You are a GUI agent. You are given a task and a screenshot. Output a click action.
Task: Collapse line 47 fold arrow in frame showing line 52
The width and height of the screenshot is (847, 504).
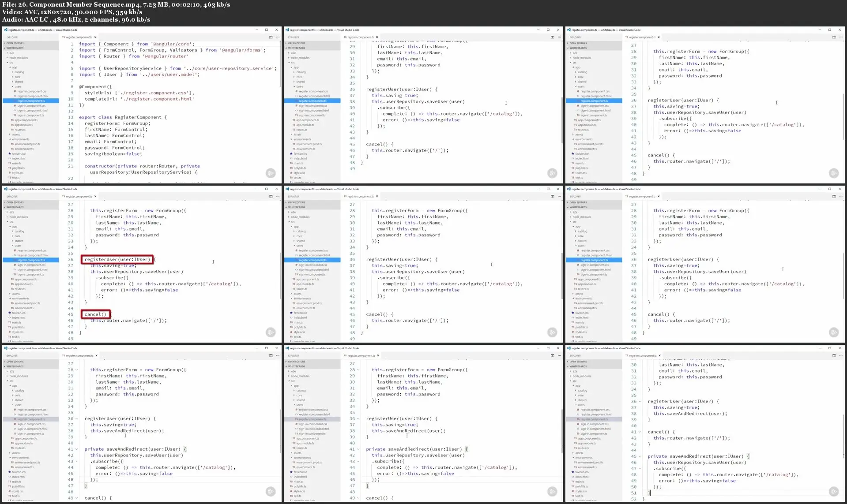pyautogui.click(x=640, y=469)
